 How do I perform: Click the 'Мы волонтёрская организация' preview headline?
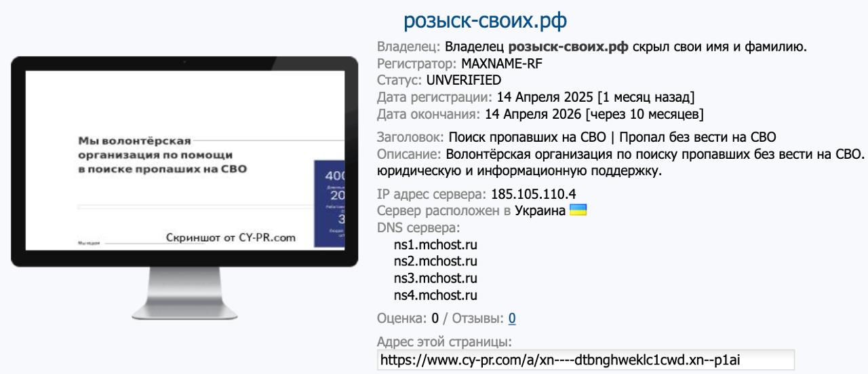tap(155, 155)
